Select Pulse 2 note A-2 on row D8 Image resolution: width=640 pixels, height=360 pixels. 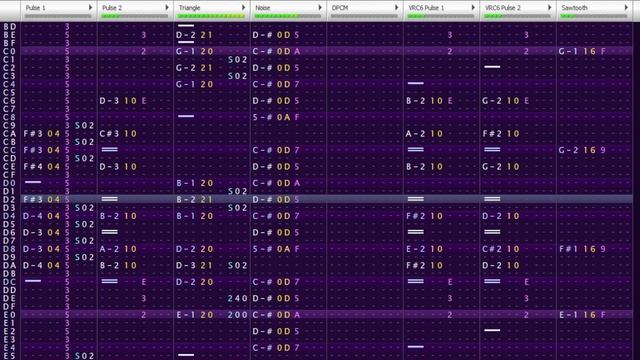click(x=109, y=249)
